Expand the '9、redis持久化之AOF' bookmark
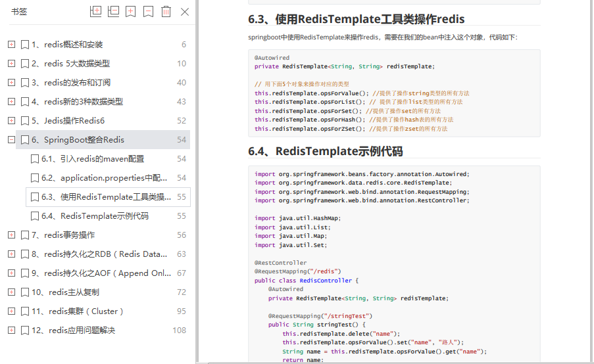Viewport: 594px width, 364px height. point(12,273)
